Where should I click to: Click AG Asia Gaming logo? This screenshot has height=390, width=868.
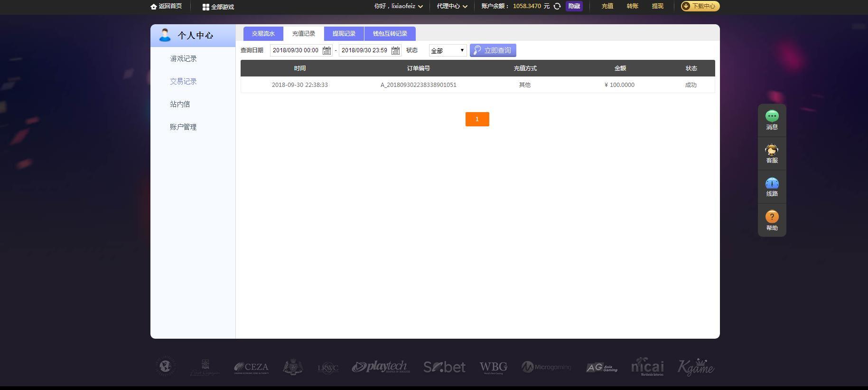pyautogui.click(x=601, y=368)
